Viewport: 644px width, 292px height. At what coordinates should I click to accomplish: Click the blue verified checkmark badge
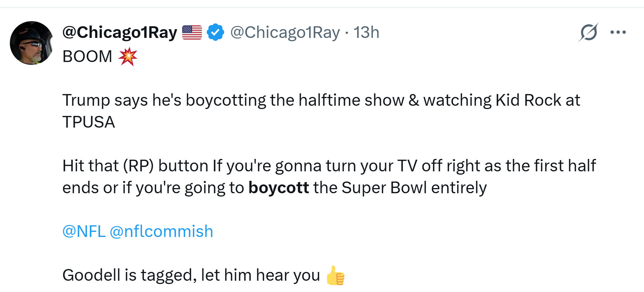[x=215, y=32]
